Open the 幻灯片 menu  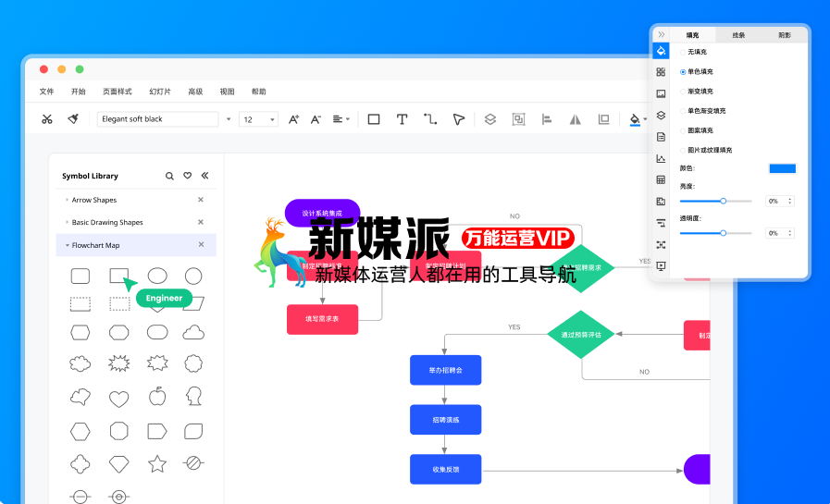coord(160,92)
